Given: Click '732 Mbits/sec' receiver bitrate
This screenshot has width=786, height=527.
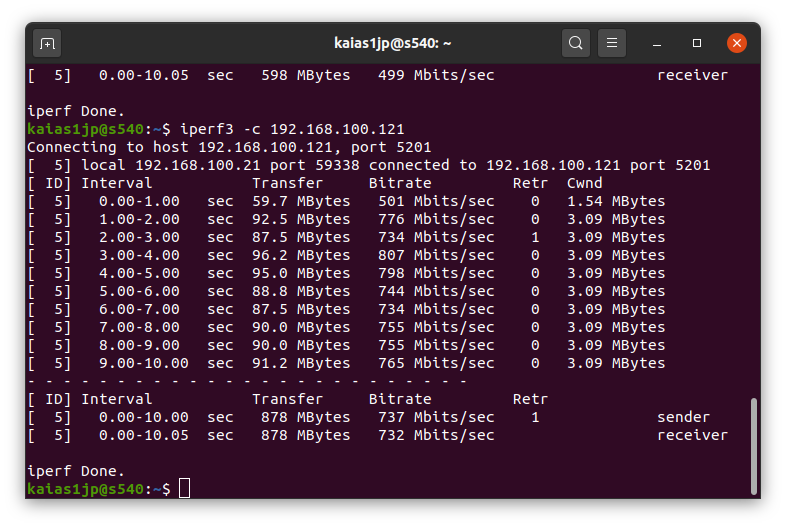Looking at the screenshot, I should click(436, 435).
